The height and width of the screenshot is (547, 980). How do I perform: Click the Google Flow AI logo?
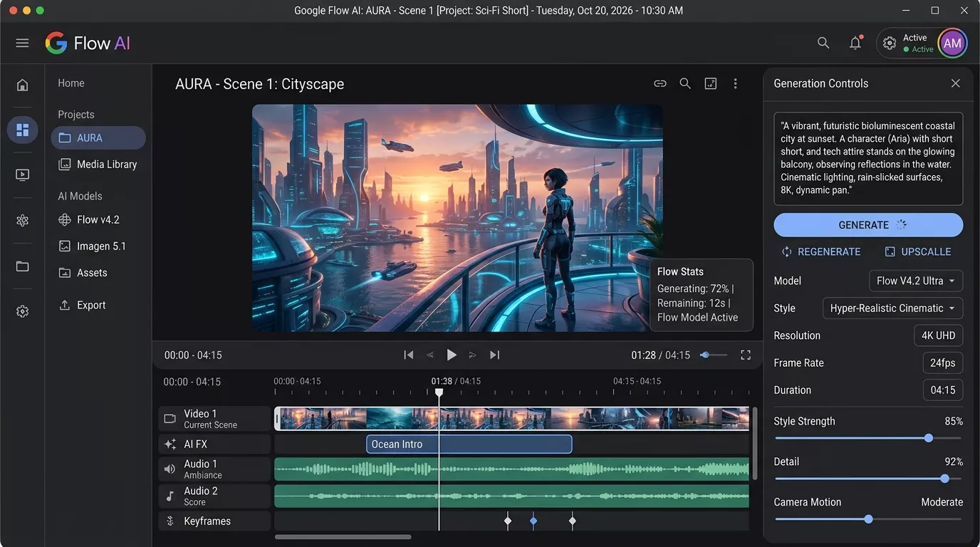(x=88, y=43)
